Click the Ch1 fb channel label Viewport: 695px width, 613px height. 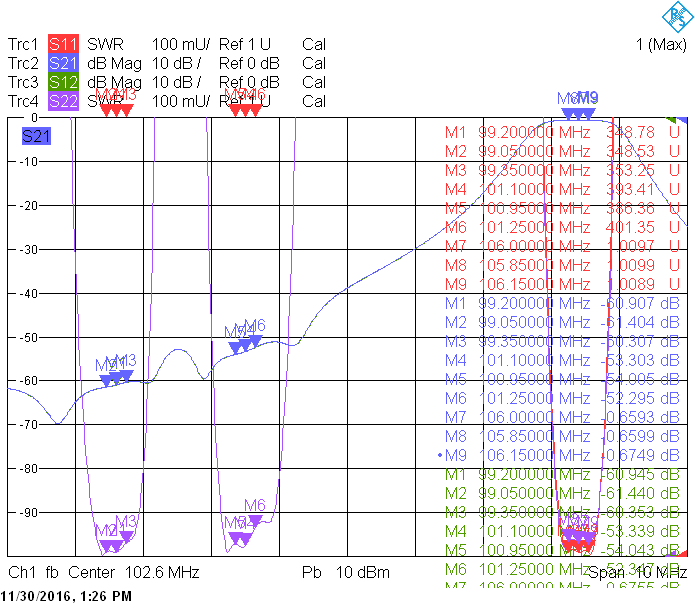tap(33, 573)
